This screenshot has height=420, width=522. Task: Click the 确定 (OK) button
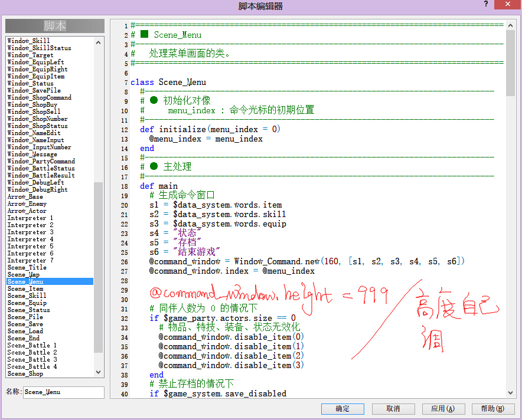coord(342,409)
